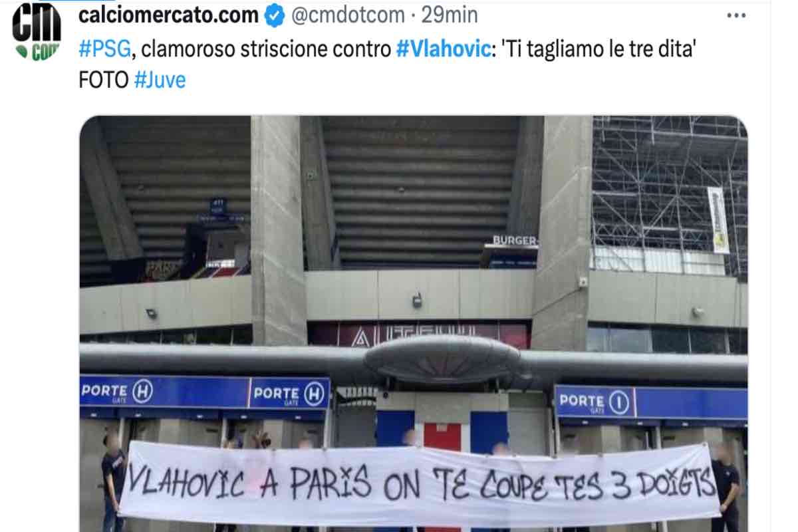Open the #Juve hashtag
This screenshot has width=798, height=532.
click(x=160, y=80)
